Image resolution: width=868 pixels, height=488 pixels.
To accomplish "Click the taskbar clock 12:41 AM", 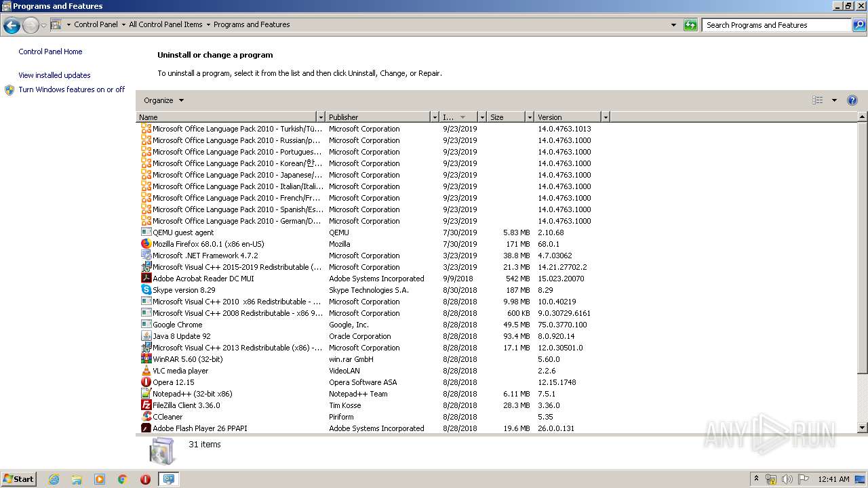I will (x=833, y=479).
